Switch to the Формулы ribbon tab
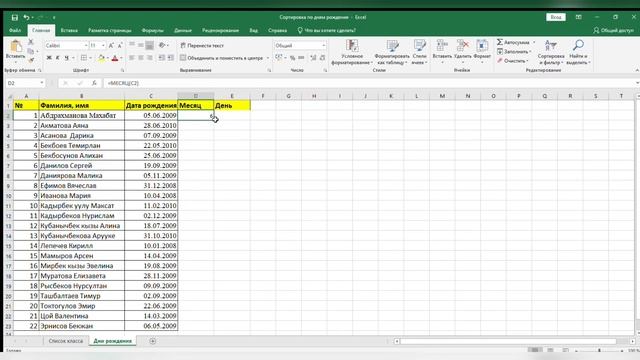Viewport: 640px width, 360px height. click(153, 30)
